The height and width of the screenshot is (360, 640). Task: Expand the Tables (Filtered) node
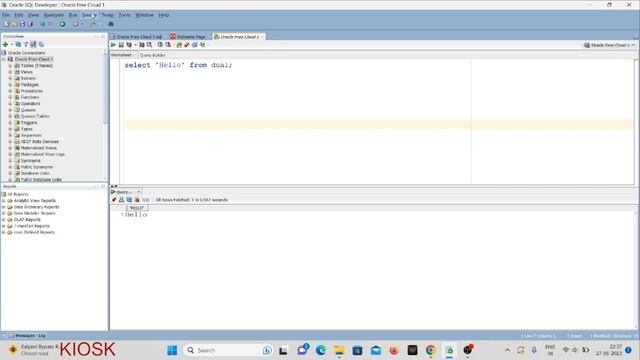[10, 66]
